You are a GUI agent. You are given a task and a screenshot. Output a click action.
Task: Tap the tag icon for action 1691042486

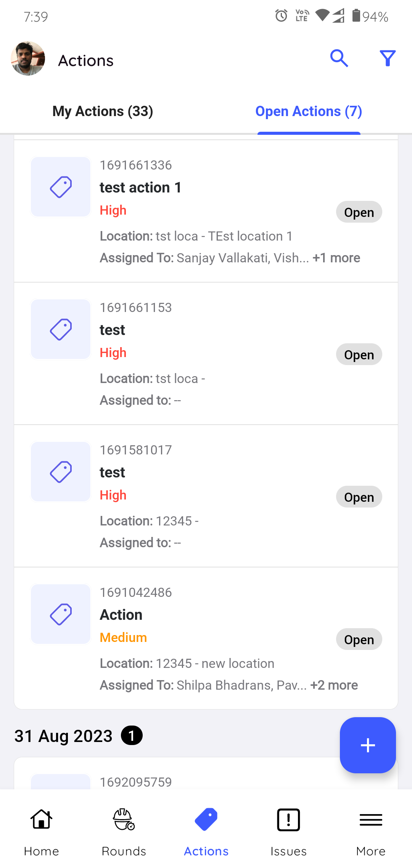point(61,614)
